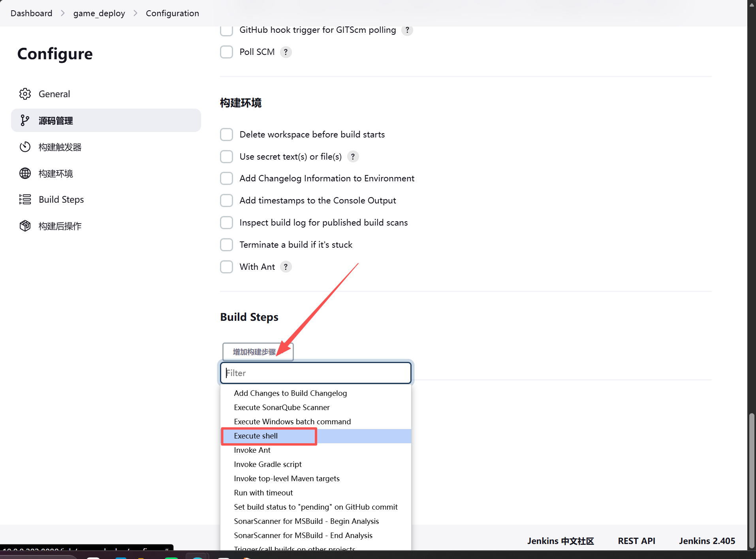Select Run with timeout step
Image resolution: width=756 pixels, height=559 pixels.
(316, 493)
